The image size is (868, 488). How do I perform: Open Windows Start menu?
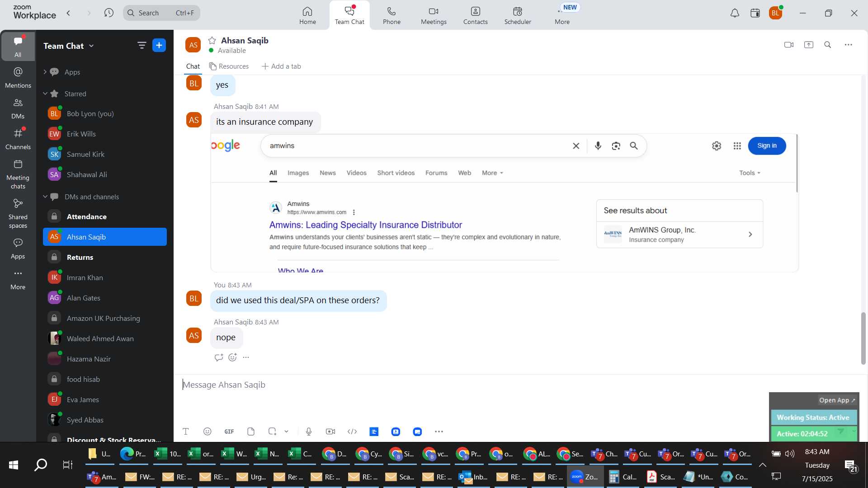[14, 465]
